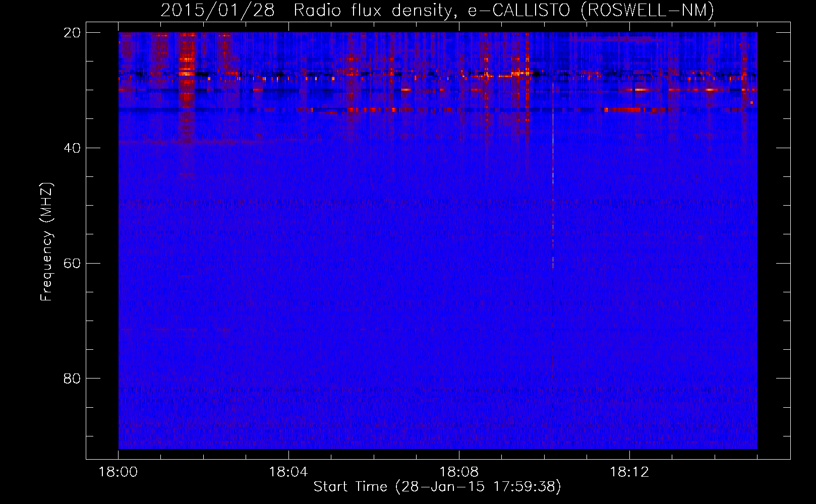
Task: Click the 'Frequency (MHZ)' axis label
Action: point(46,242)
